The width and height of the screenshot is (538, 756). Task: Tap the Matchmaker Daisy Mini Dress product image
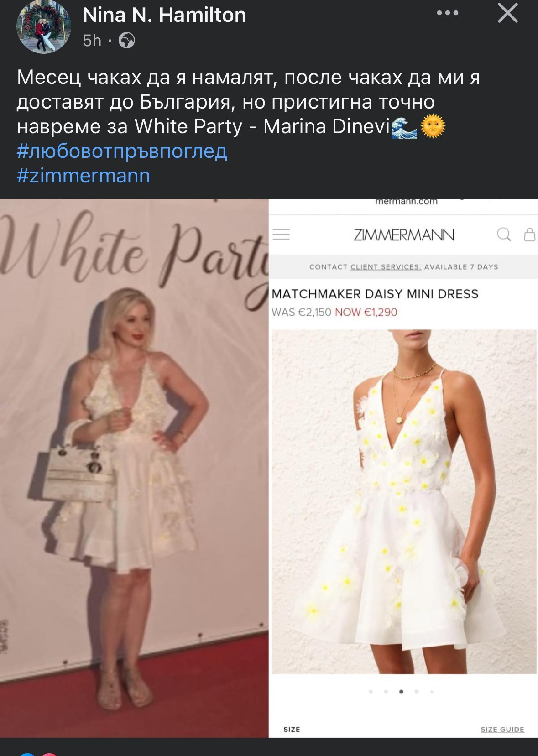[404, 501]
